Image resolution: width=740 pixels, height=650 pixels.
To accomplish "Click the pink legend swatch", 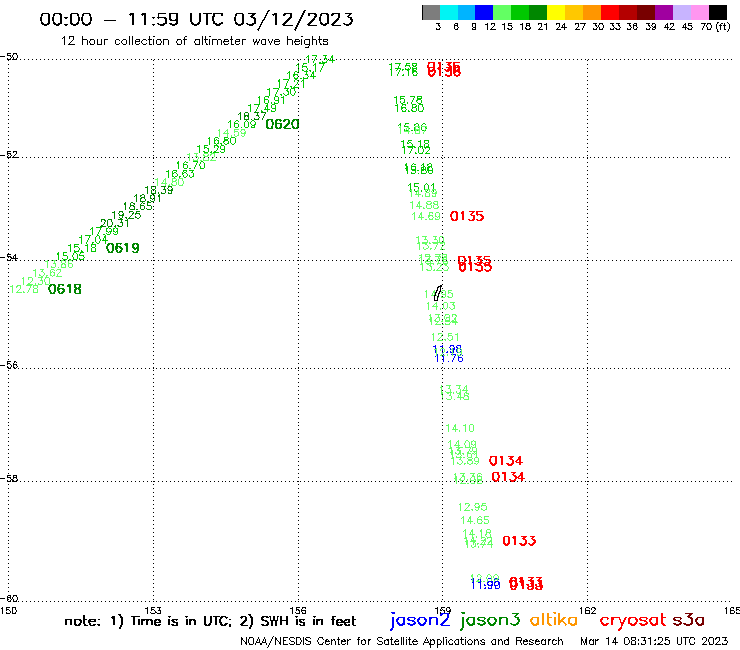I will pyautogui.click(x=699, y=12).
